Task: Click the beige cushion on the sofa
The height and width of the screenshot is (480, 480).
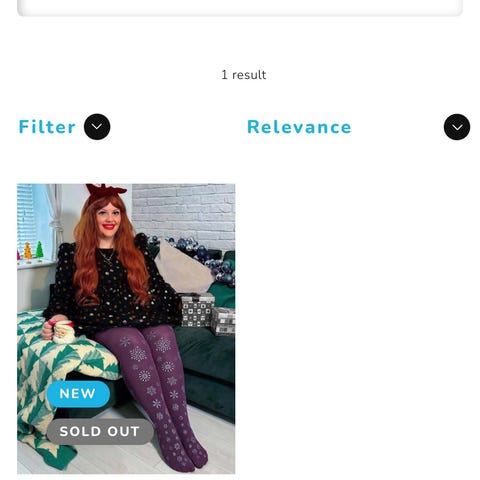Action: [183, 268]
